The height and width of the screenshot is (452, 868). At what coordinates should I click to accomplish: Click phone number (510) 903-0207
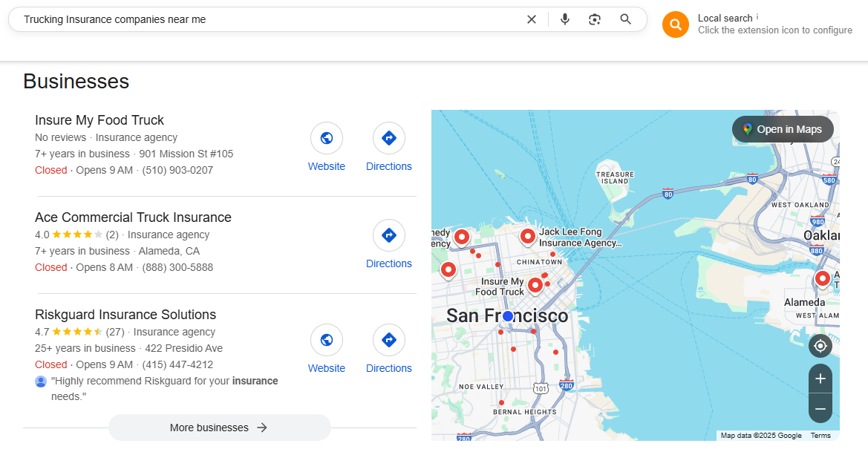click(x=177, y=171)
